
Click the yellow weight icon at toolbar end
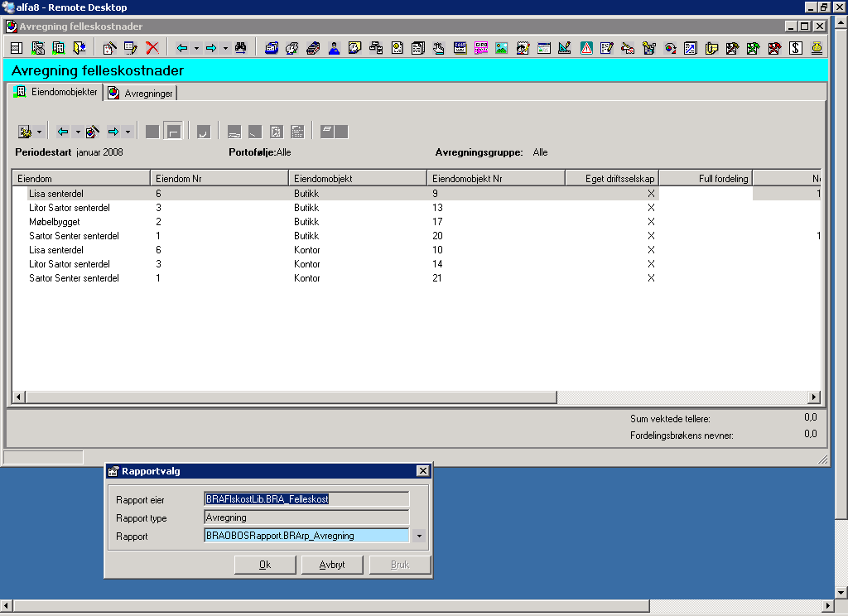click(817, 48)
